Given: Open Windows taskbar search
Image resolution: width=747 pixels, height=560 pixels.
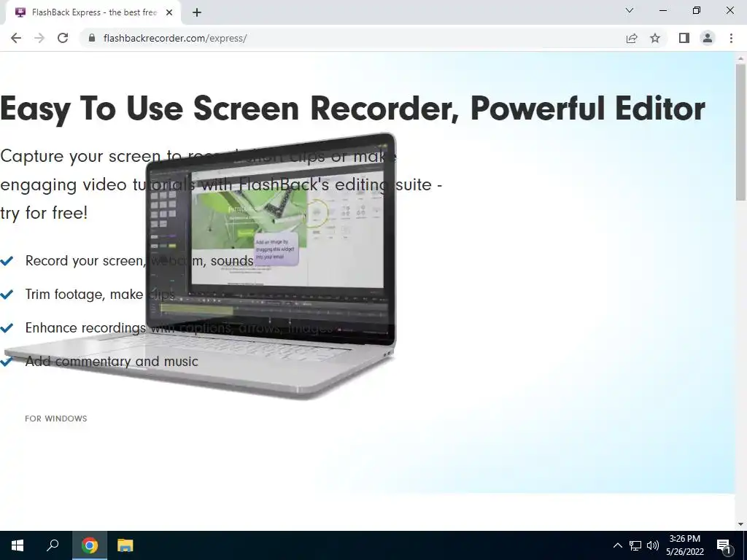Looking at the screenshot, I should pyautogui.click(x=53, y=545).
